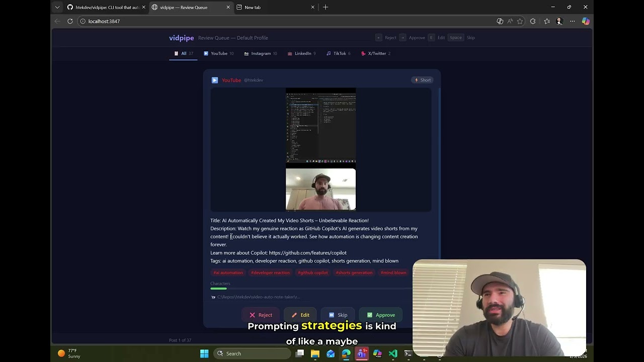Open the Copilot sidebar icon
The image size is (644, 362).
tap(586, 21)
